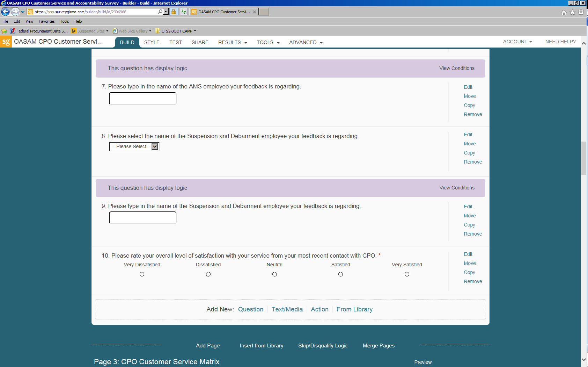The width and height of the screenshot is (588, 367).
Task: Remove question 8
Action: [x=473, y=162]
